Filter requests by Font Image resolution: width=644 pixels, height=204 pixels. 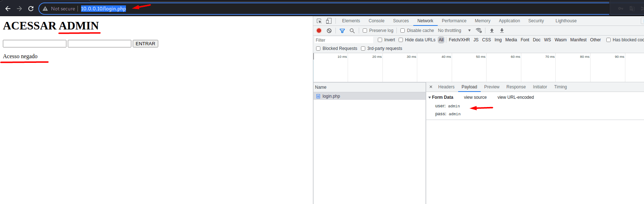[525, 40]
